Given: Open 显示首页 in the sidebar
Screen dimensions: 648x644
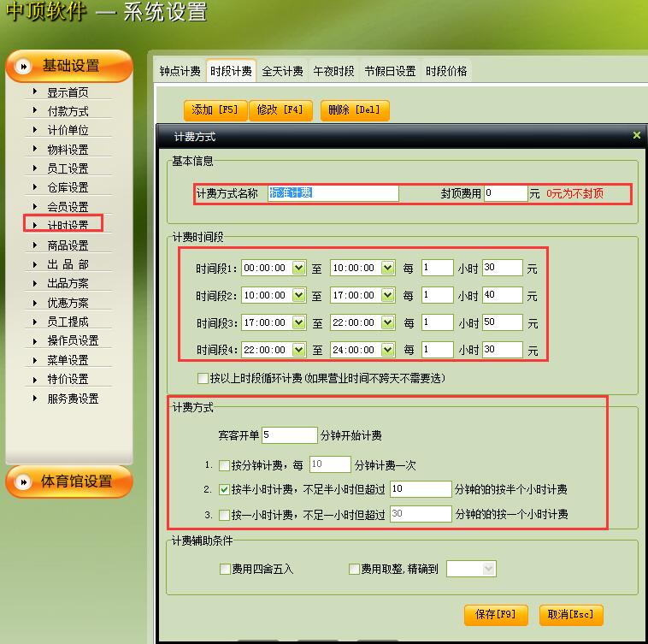Looking at the screenshot, I should [x=68, y=92].
